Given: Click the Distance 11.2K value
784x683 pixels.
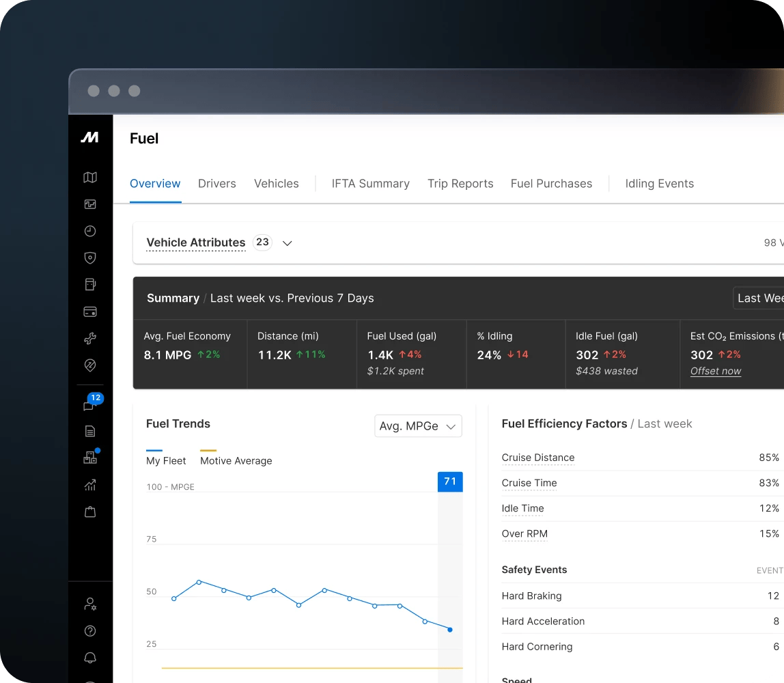Looking at the screenshot, I should [x=275, y=355].
